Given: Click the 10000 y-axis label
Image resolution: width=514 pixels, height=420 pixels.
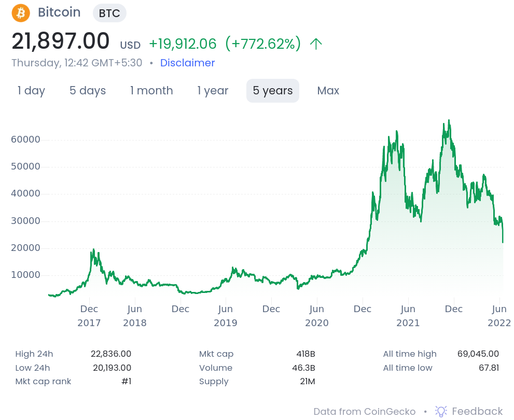Looking at the screenshot, I should coord(25,275).
